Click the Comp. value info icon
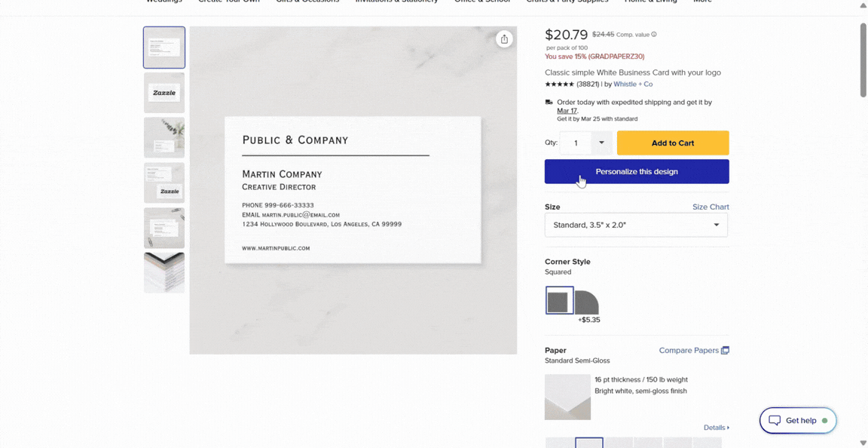The height and width of the screenshot is (448, 868). point(653,35)
